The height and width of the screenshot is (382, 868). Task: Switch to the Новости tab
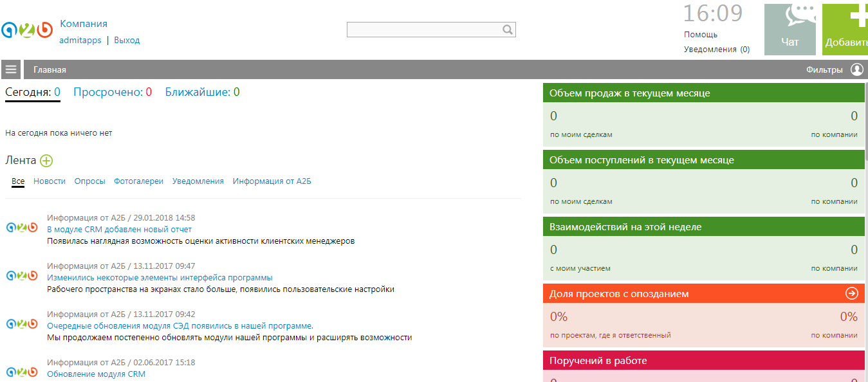click(x=50, y=181)
